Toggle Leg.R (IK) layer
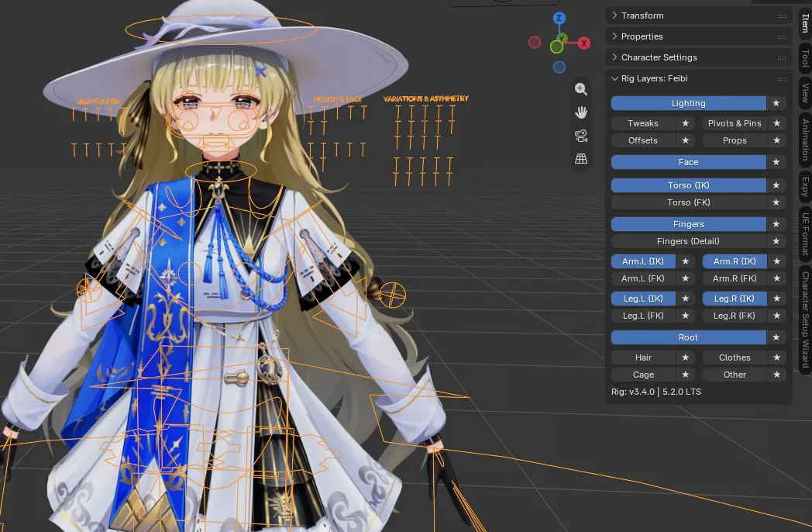 [735, 299]
